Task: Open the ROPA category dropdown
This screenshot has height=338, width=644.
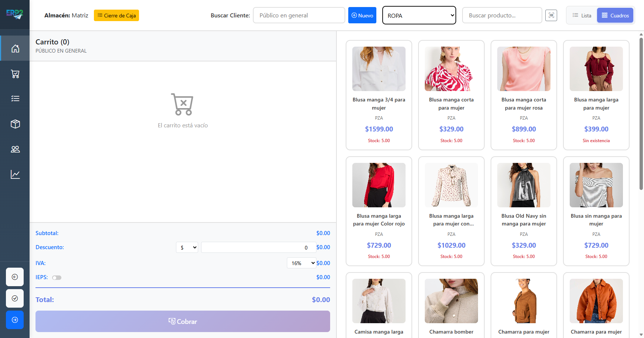Action: (x=419, y=15)
